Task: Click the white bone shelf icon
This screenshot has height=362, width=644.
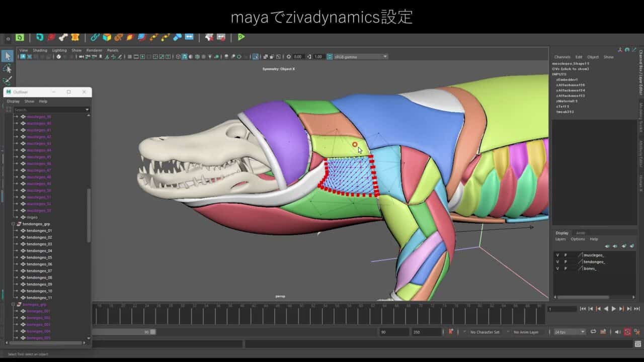Action: [63, 37]
